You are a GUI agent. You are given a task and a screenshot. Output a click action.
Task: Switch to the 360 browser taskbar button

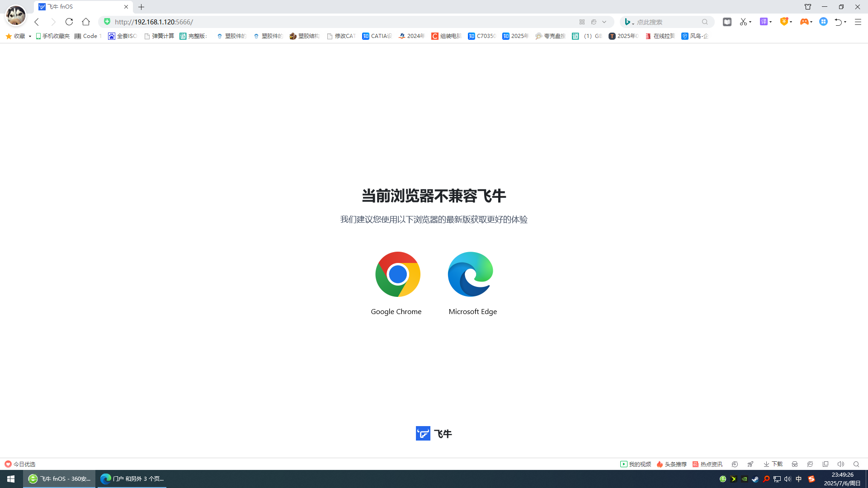(x=59, y=479)
